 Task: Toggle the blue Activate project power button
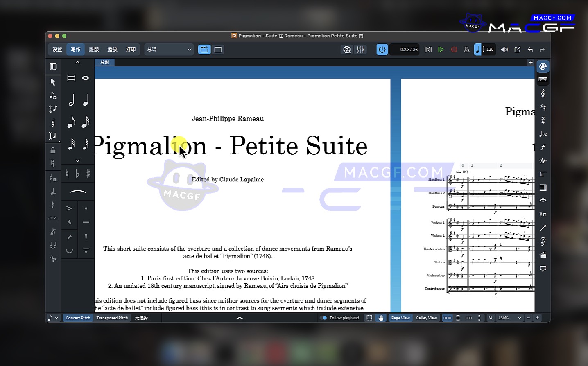[x=382, y=50]
